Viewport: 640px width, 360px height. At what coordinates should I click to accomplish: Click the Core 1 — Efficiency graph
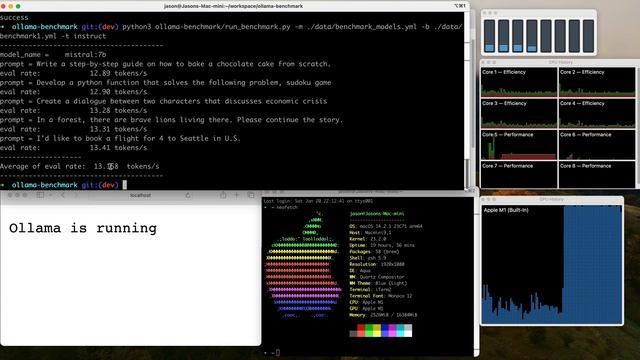coord(518,82)
